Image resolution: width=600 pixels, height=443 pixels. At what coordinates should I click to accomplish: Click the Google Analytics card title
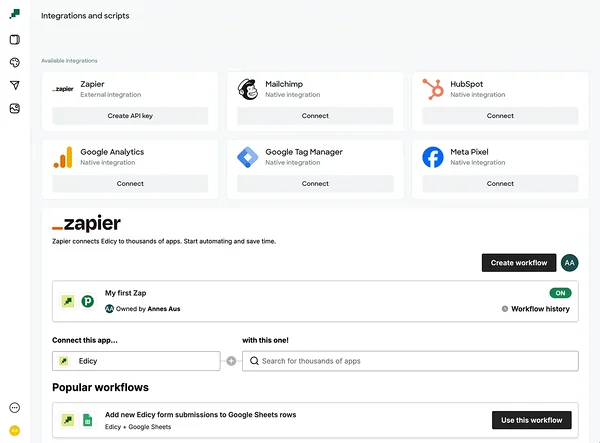[112, 152]
